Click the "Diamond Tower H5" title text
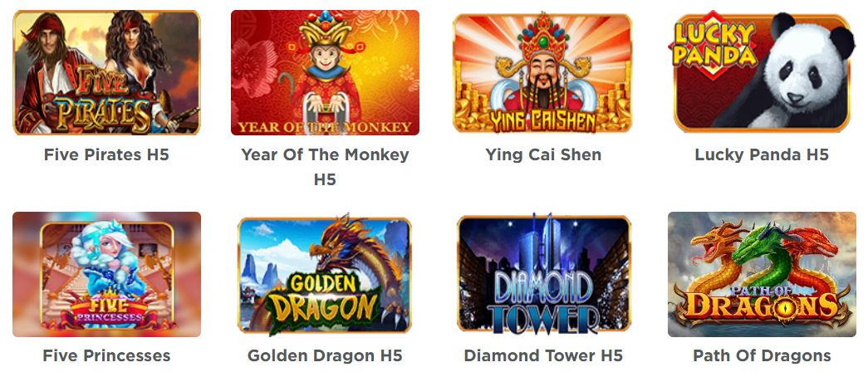 (543, 356)
